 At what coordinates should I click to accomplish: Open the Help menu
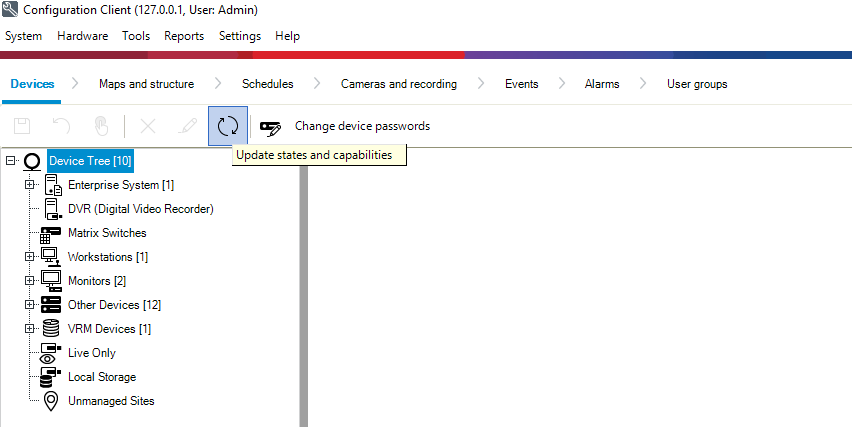287,36
